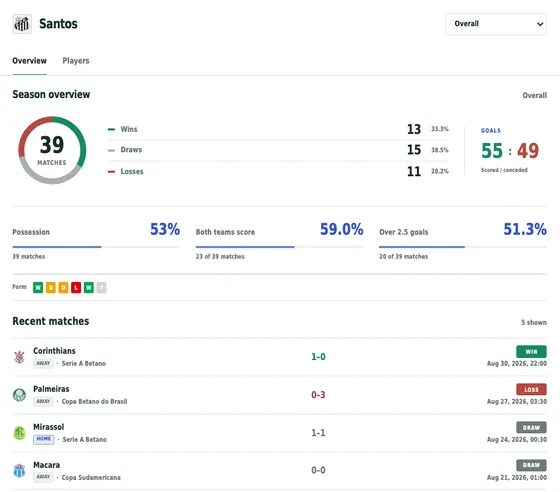Click the grey upcoming match form badge
Viewport: 560px width, 492px height.
pos(101,287)
